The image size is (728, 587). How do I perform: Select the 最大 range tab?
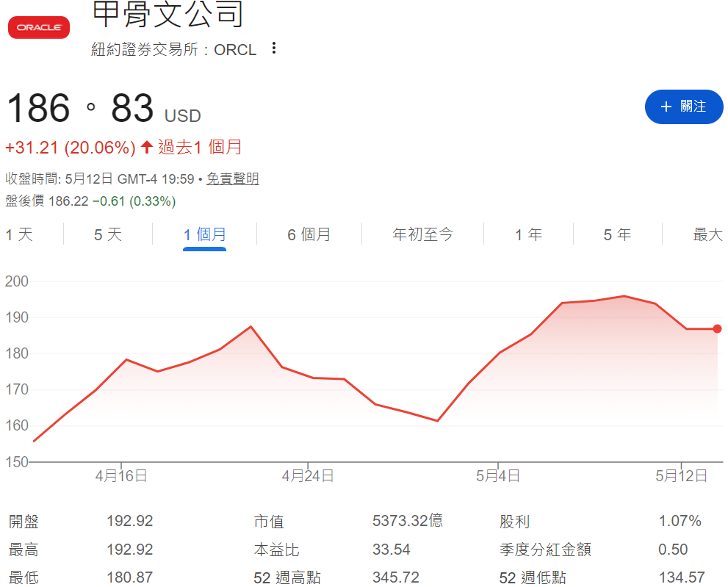pos(708,234)
